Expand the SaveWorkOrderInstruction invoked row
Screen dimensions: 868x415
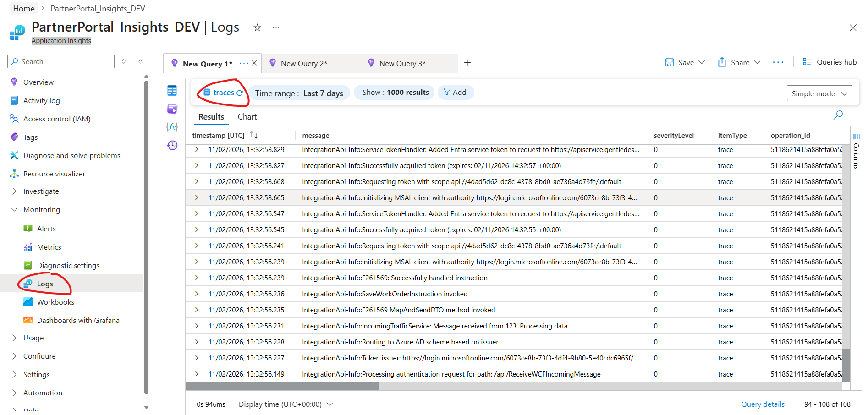[197, 294]
